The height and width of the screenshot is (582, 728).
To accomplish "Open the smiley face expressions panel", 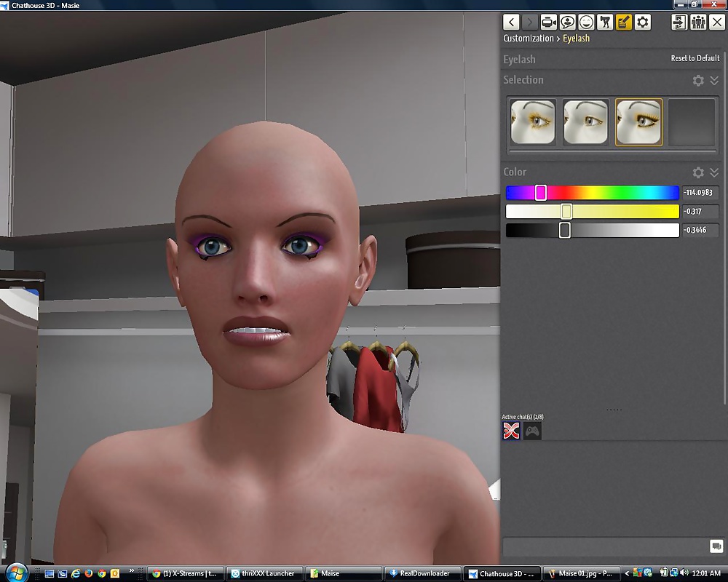I will tap(586, 23).
